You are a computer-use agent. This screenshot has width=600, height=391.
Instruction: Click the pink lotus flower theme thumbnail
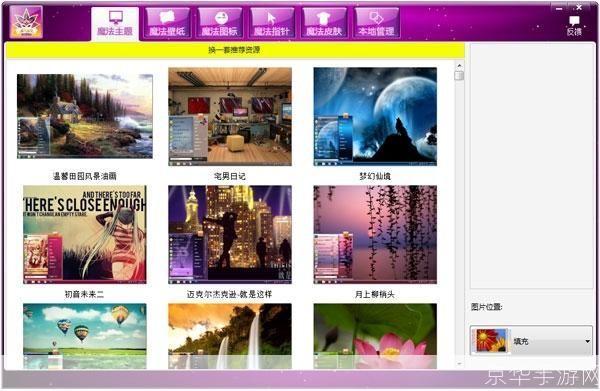click(375, 336)
